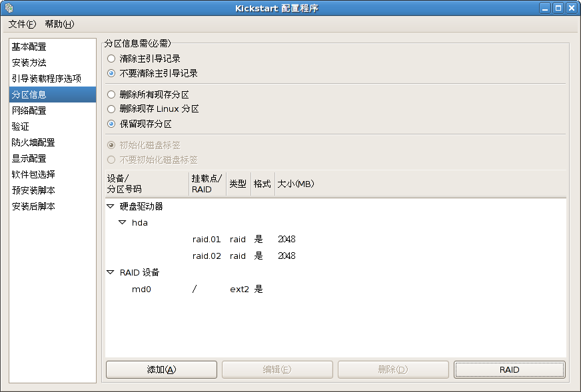Click the RAID 设备 label in tree
Viewport: 581px width, 392px height.
tap(139, 272)
